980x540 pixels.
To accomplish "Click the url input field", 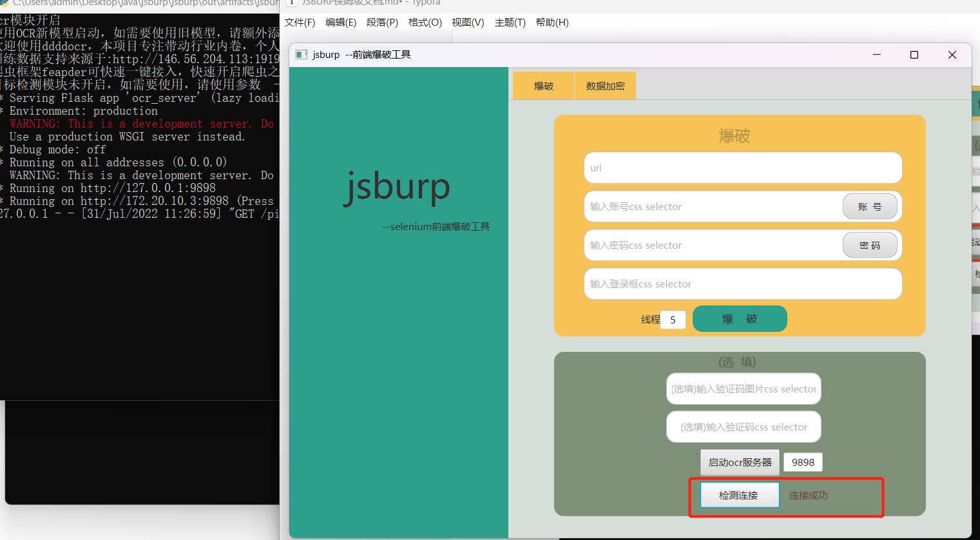I will pos(743,168).
